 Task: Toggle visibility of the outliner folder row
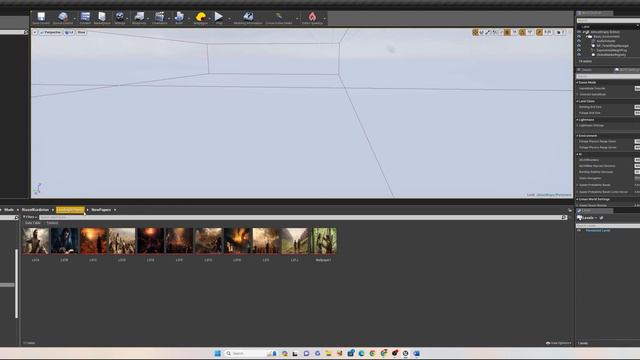[x=579, y=36]
